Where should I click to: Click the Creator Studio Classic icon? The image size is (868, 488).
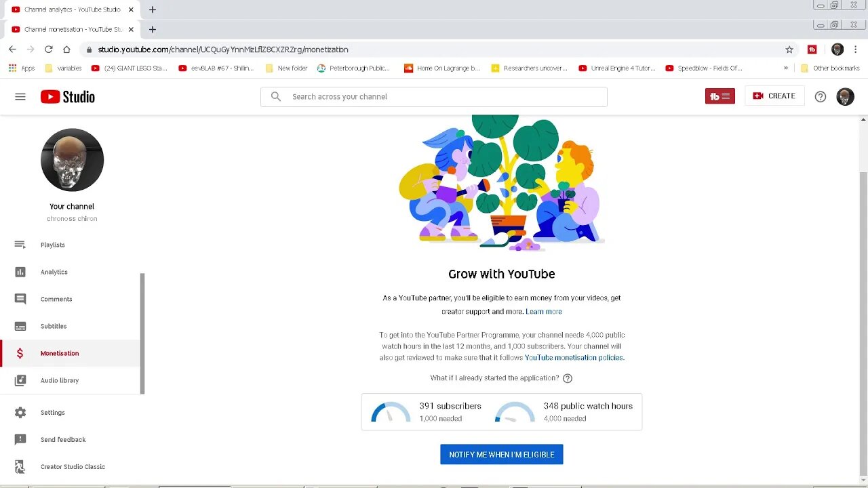click(x=20, y=466)
